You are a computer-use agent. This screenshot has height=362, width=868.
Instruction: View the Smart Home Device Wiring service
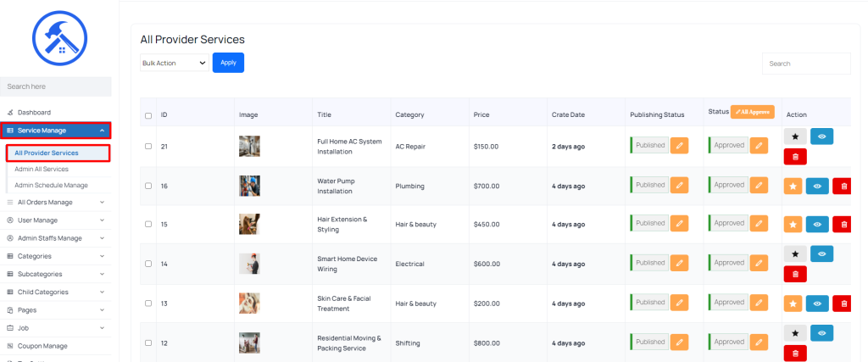(x=822, y=254)
